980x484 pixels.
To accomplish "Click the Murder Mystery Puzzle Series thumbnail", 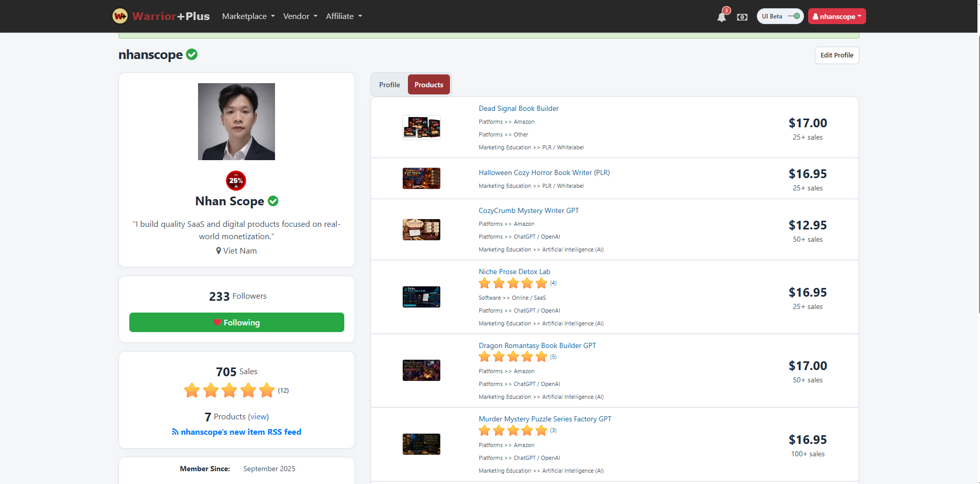I will [x=421, y=444].
